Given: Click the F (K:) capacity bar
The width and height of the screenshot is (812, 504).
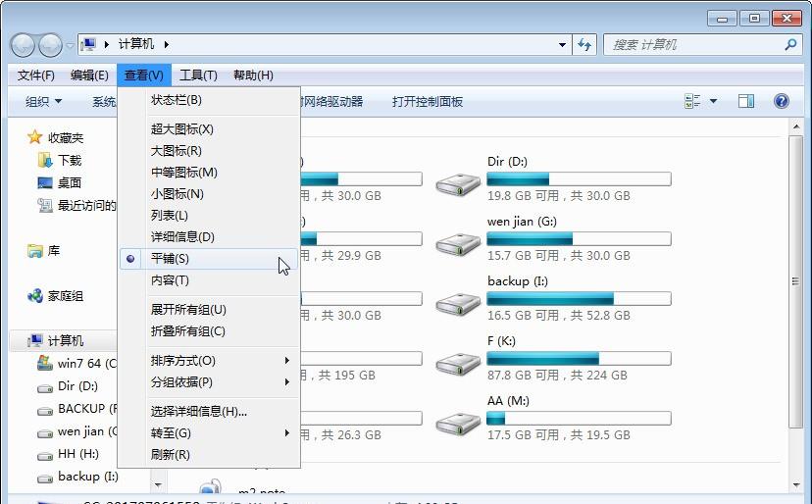Looking at the screenshot, I should (x=579, y=359).
